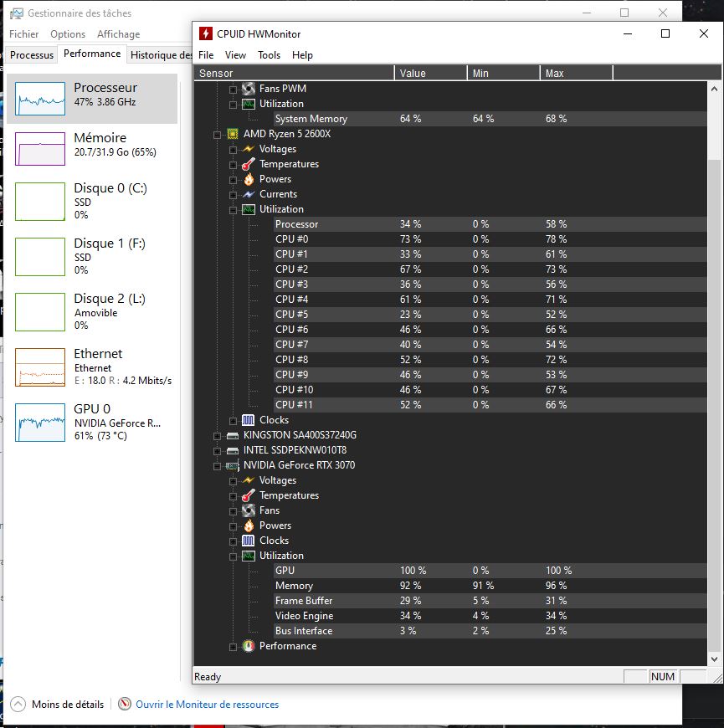Click the Resource Monitor icon in Task Manager
The image size is (724, 728).
[x=125, y=705]
